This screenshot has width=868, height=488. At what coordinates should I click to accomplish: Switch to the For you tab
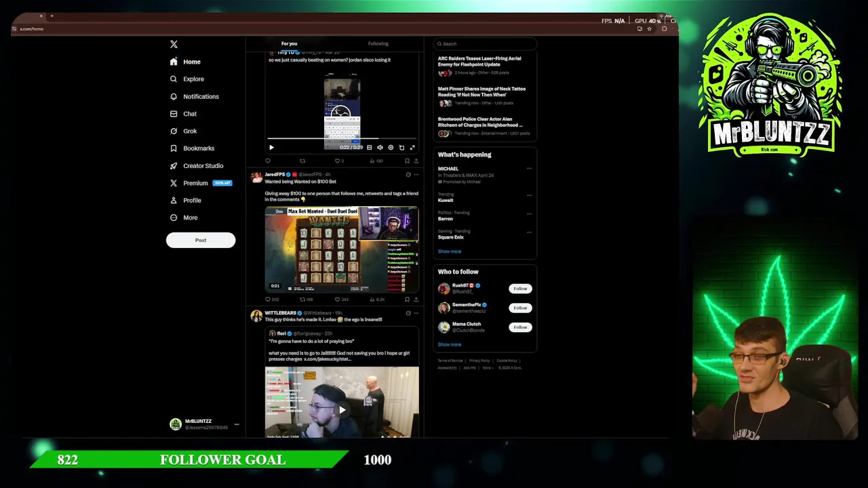(x=289, y=43)
